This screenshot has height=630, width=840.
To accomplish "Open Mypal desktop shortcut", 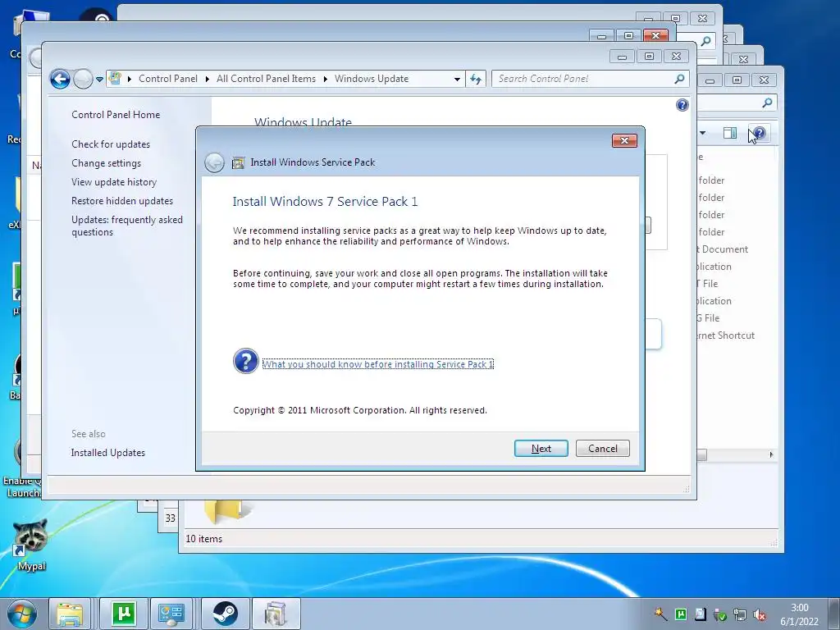I will coord(31,545).
